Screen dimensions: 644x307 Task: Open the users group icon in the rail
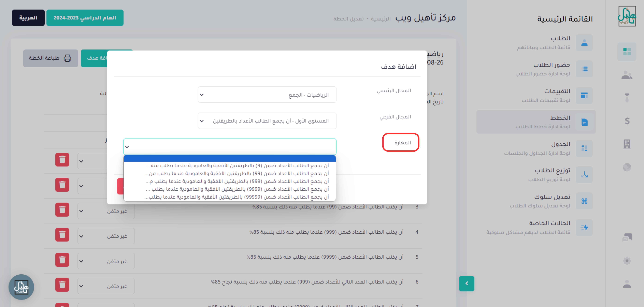pos(627,75)
